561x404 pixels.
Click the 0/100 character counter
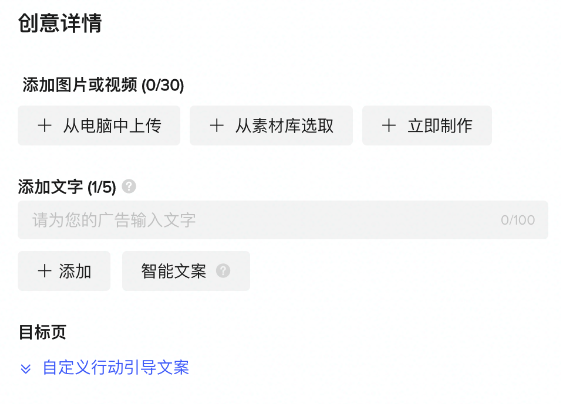(518, 220)
